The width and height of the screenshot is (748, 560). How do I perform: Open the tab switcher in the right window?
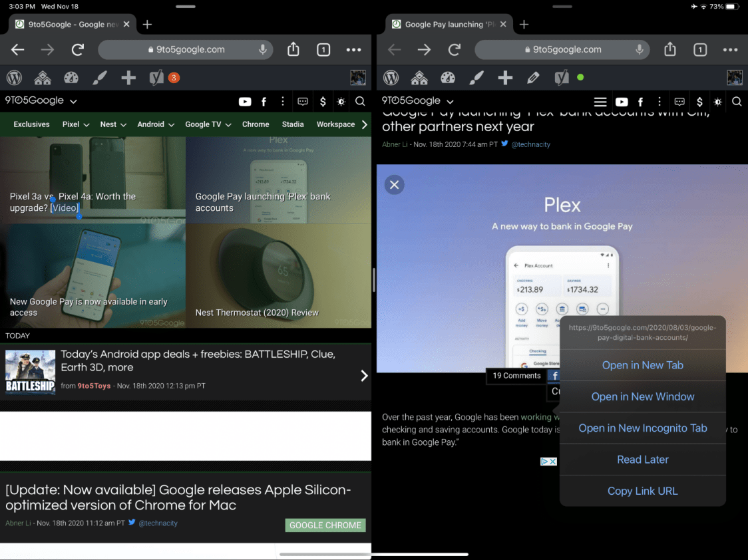pos(700,50)
